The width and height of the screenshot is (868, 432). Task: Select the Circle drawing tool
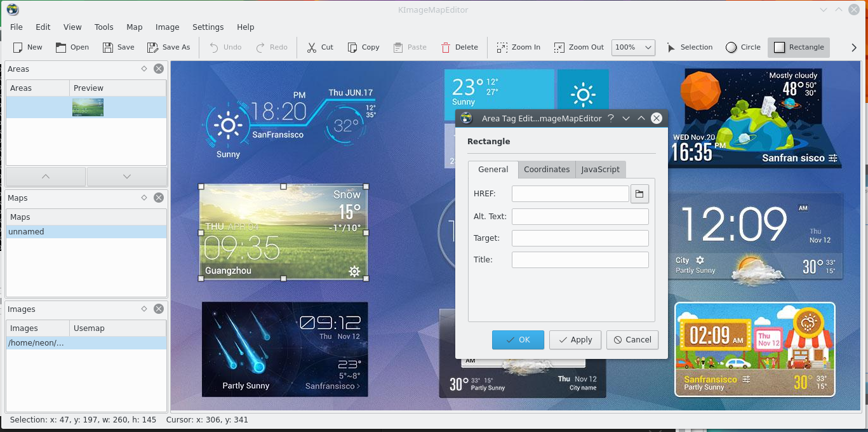pyautogui.click(x=743, y=47)
